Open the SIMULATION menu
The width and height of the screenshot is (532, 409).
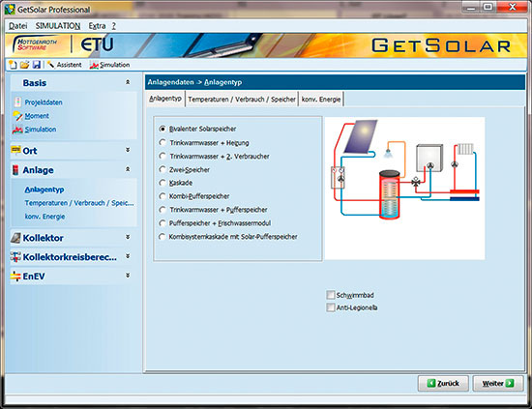coord(58,26)
